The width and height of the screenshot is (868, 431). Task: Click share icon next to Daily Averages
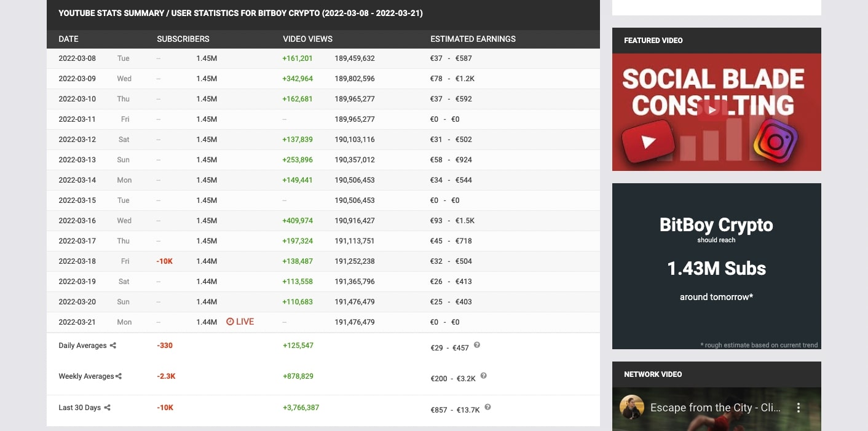point(113,346)
